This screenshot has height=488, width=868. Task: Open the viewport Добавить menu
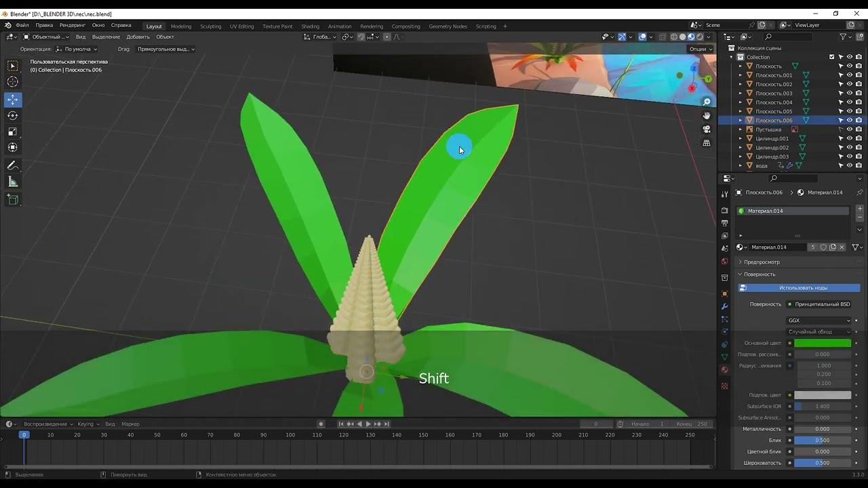tap(138, 37)
